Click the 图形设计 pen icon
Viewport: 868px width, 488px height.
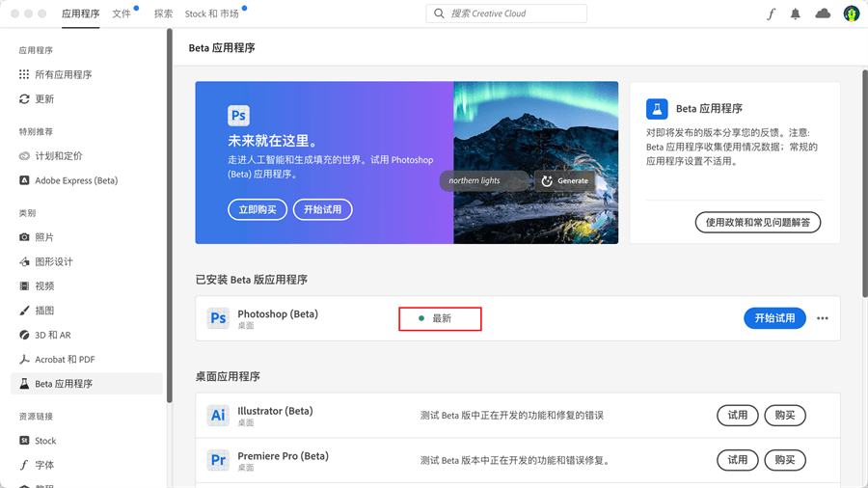[x=24, y=261]
